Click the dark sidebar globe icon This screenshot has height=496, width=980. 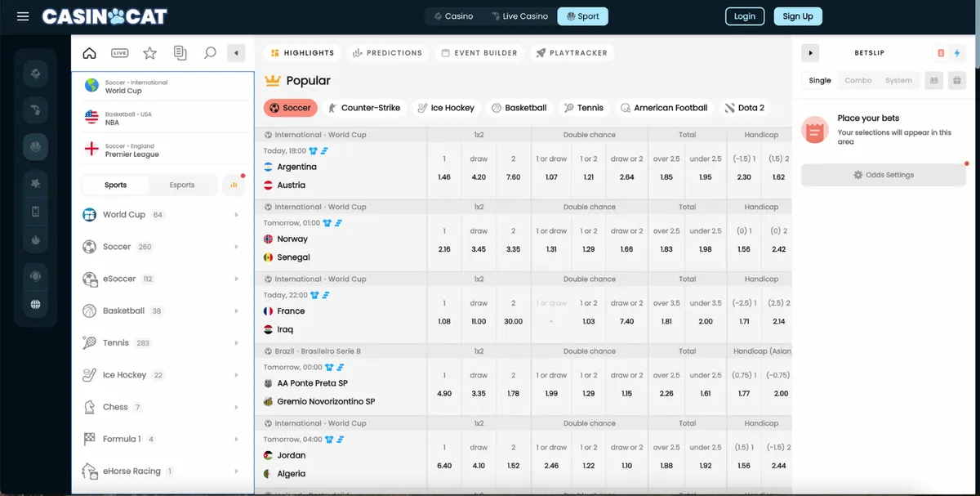35,305
